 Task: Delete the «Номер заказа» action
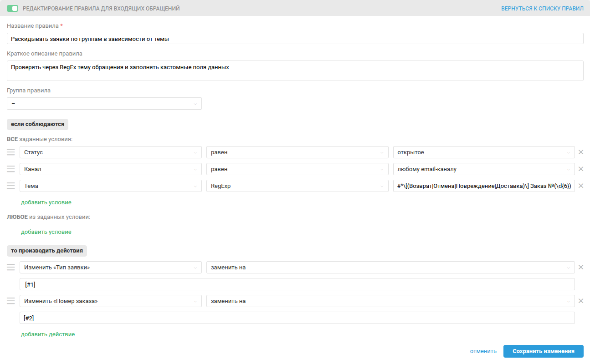click(x=581, y=301)
